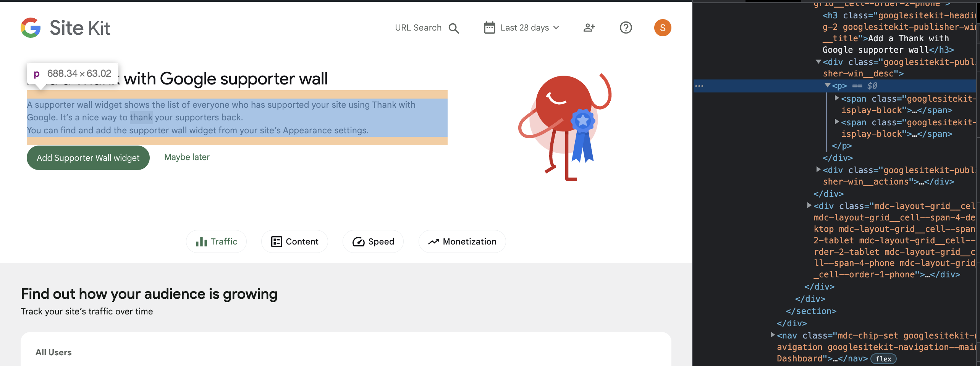Switch to the Monetization tab

click(462, 241)
